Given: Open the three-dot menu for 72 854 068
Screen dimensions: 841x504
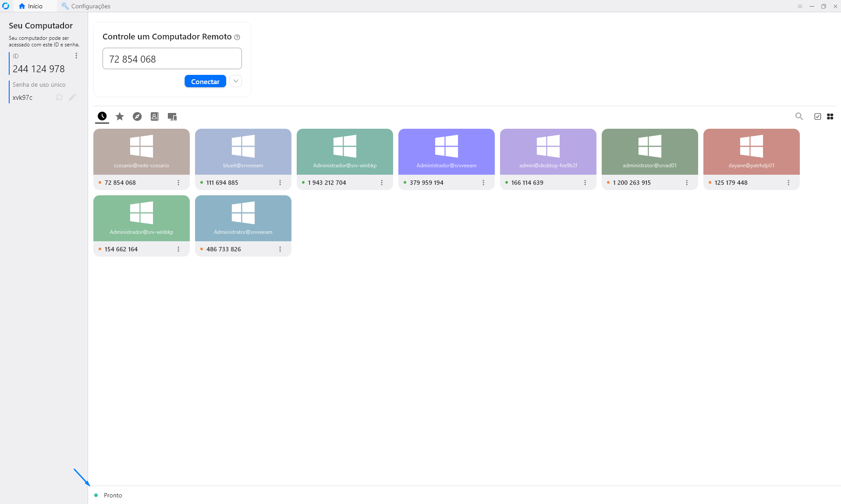Looking at the screenshot, I should (x=178, y=183).
